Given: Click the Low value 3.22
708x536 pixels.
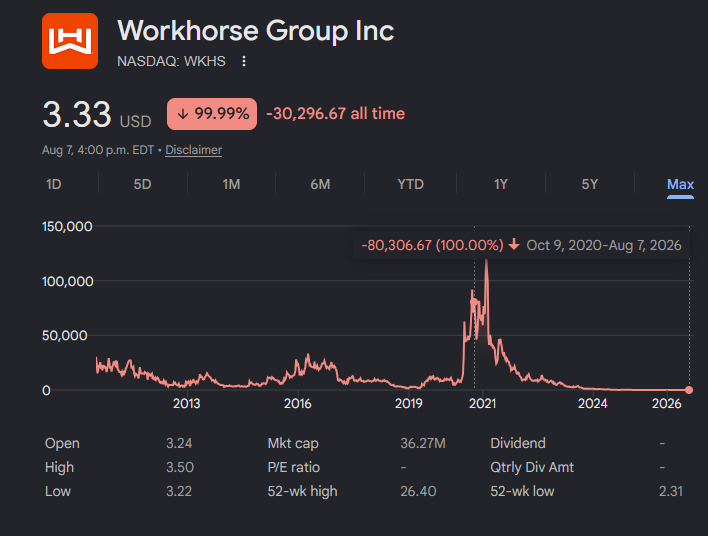Looking at the screenshot, I should (x=179, y=491).
